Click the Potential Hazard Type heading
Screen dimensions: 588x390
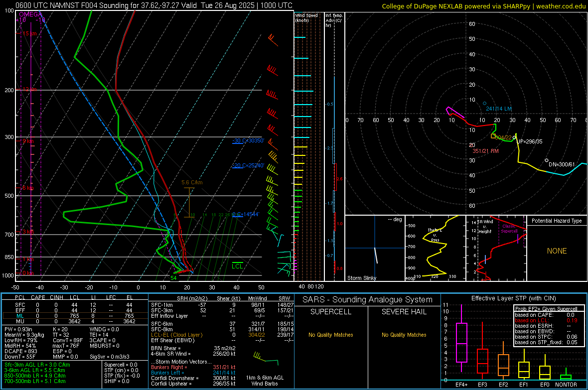[x=557, y=221]
